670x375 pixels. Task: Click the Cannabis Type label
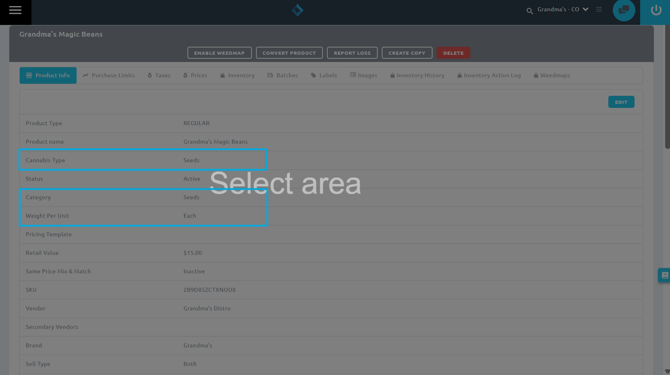tap(45, 160)
